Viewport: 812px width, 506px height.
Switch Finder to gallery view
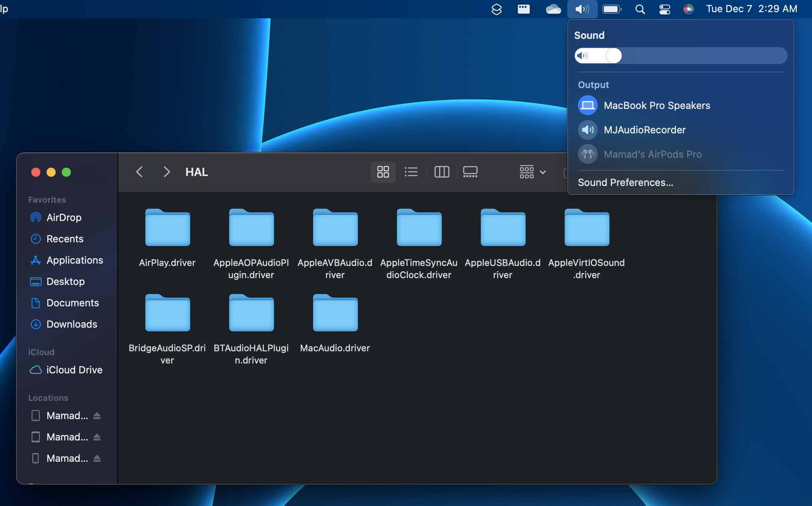tap(470, 172)
